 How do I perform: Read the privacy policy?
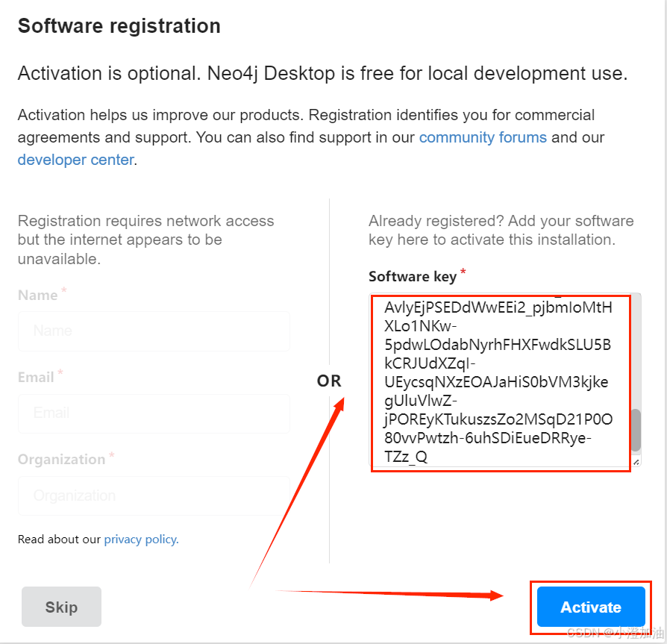140,539
